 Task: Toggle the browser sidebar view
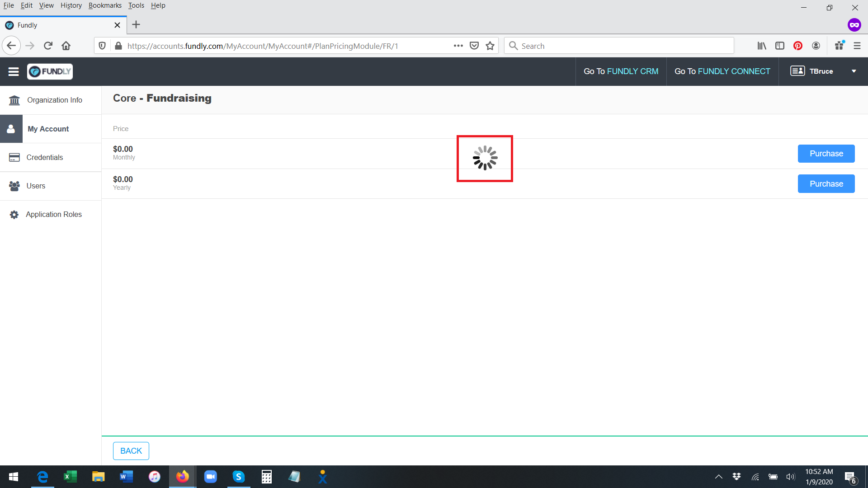point(780,46)
